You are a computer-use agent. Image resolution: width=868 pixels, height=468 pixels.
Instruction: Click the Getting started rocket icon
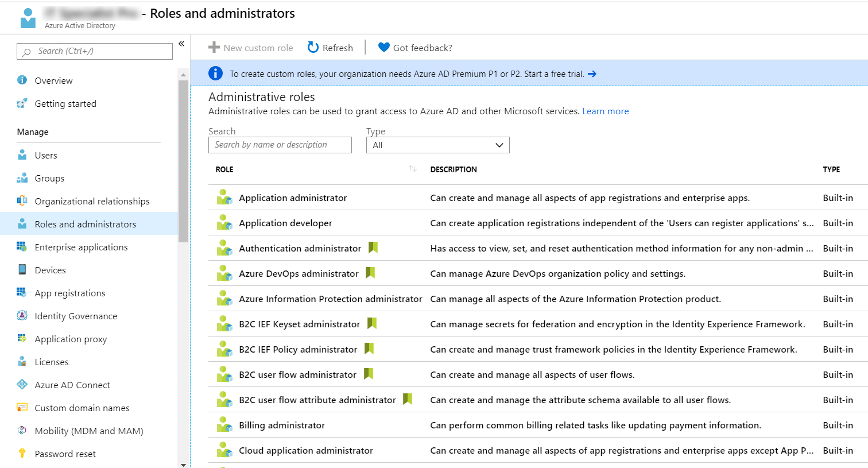coord(22,103)
